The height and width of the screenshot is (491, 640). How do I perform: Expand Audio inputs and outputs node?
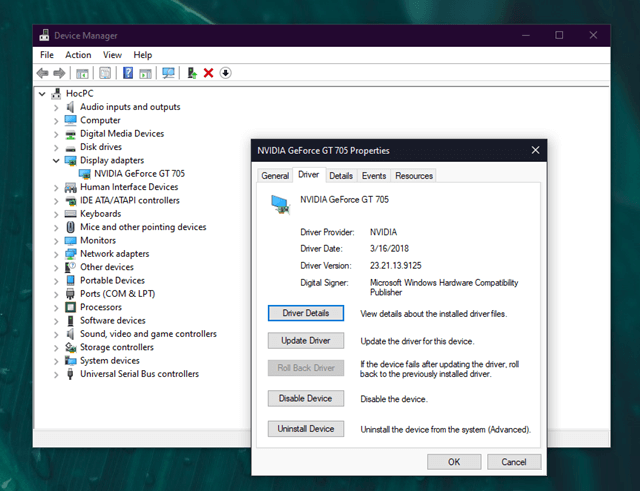tap(56, 108)
